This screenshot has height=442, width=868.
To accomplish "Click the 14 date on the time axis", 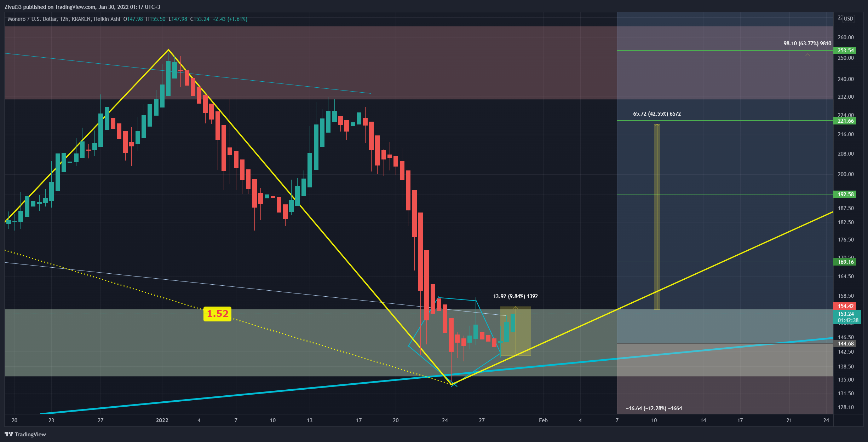I will (x=703, y=420).
